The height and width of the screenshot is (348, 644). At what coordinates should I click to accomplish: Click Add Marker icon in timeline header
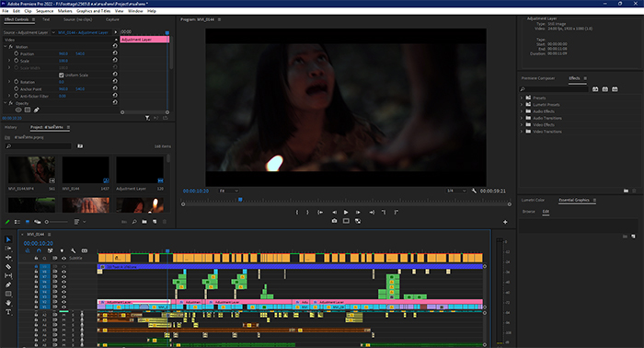[62, 250]
